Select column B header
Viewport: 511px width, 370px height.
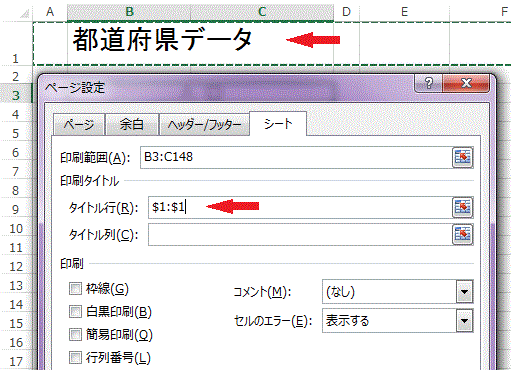click(129, 12)
